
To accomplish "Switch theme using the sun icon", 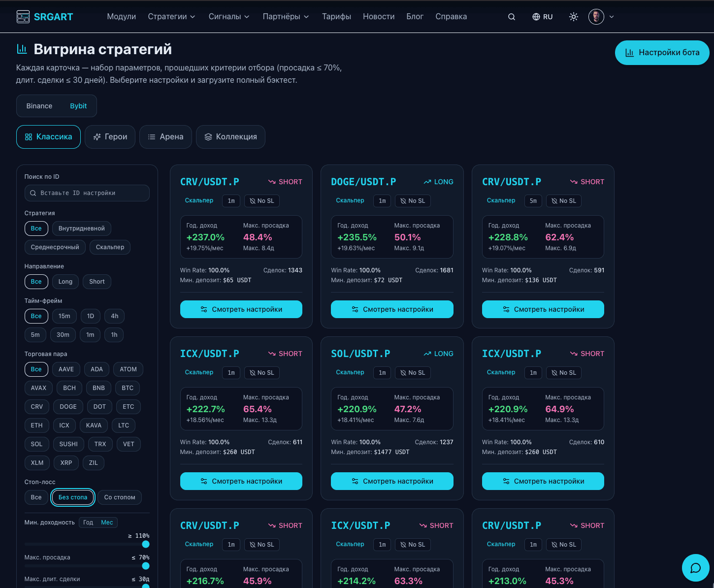I will 573,16.
